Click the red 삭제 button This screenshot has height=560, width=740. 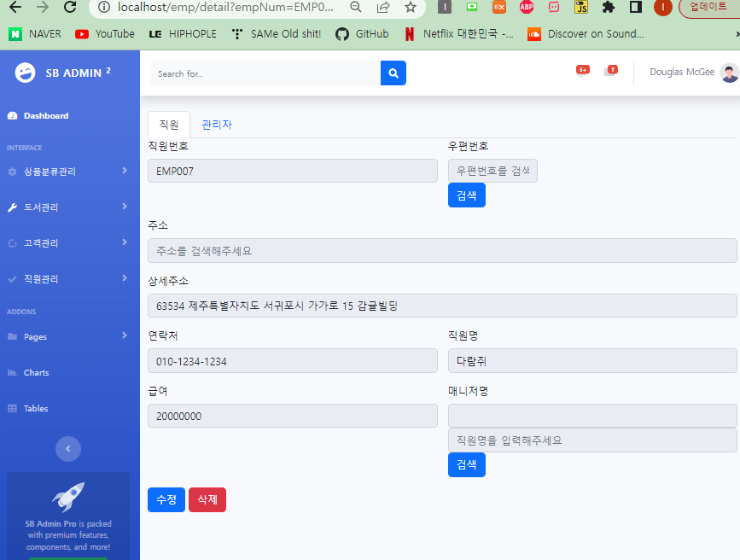point(207,499)
